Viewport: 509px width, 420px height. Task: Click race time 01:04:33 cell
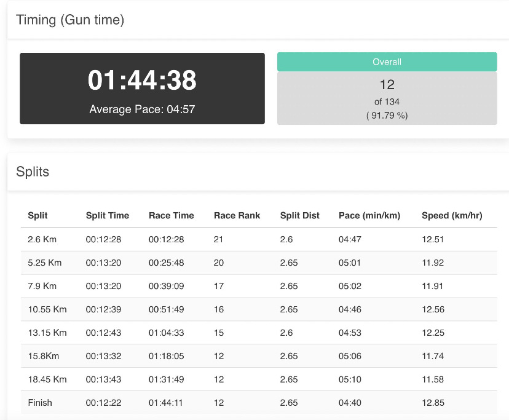[x=167, y=333]
